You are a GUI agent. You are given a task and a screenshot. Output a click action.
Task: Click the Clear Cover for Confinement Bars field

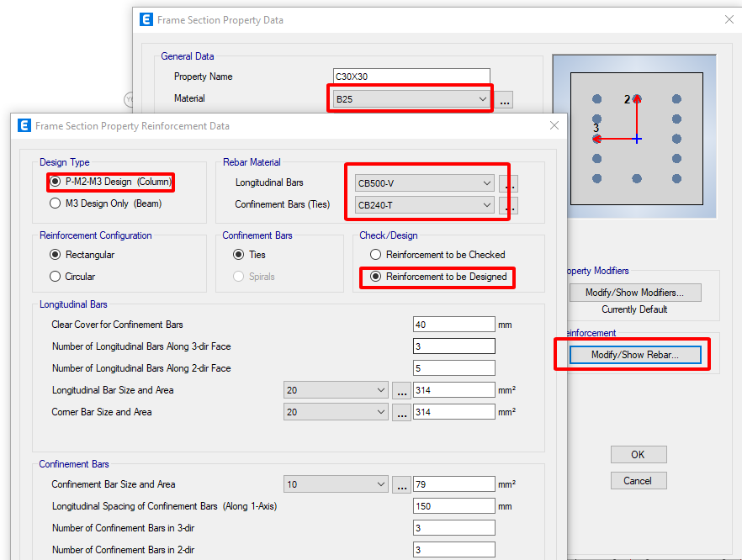[453, 325]
